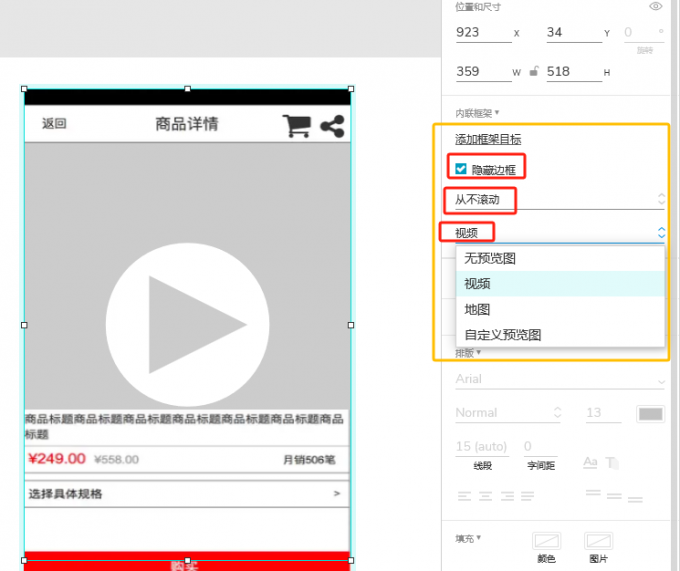Click the vertical align top icon

click(593, 493)
